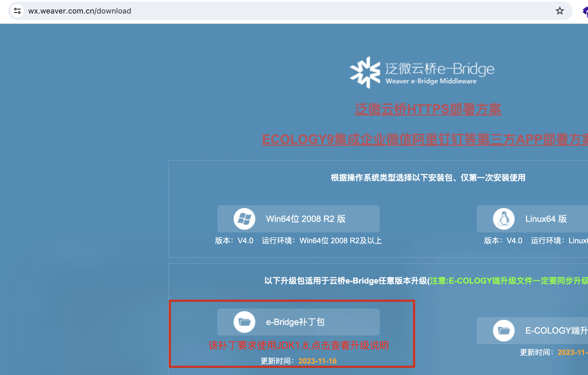Click the Win64 runtime environment description text
Image resolution: width=588 pixels, height=375 pixels.
(x=322, y=241)
